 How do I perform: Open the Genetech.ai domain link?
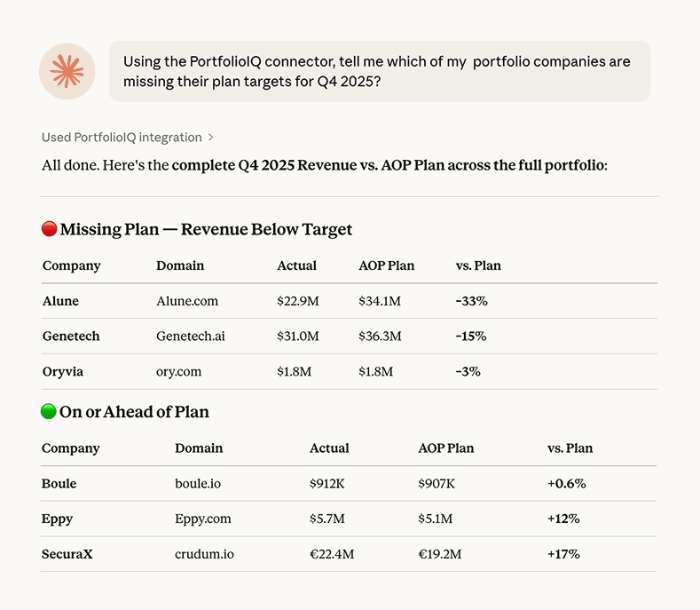[191, 337]
